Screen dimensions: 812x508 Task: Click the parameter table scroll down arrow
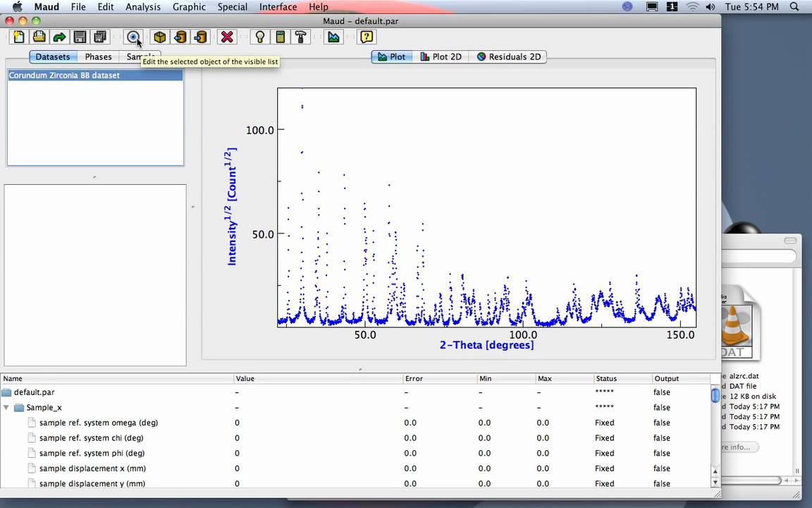tap(715, 482)
